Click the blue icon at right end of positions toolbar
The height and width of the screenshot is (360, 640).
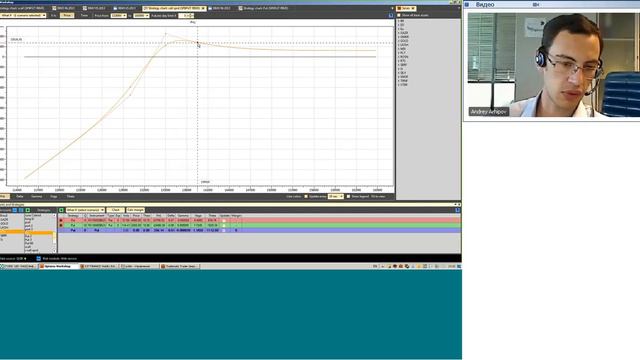[458, 210]
